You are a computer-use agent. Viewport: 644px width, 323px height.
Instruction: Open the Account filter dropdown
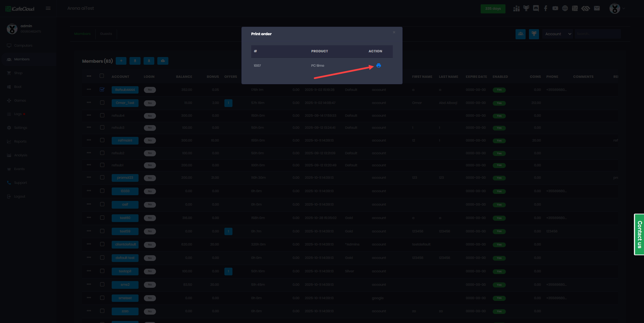pos(557,34)
